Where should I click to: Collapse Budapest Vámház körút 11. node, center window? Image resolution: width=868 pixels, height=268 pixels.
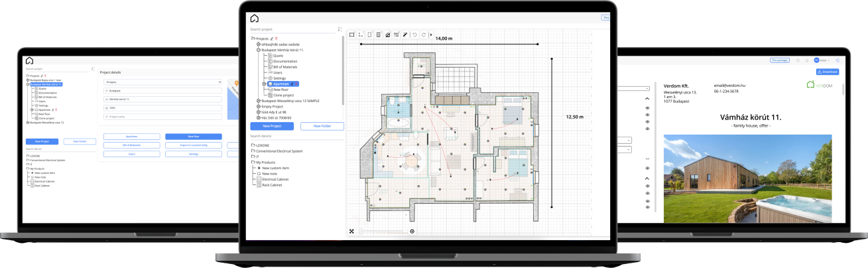point(259,50)
